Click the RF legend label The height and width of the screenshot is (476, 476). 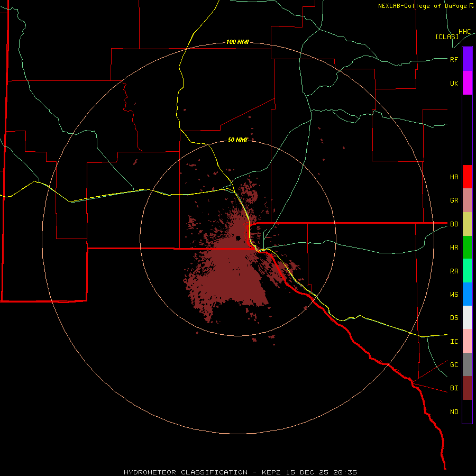[454, 59]
